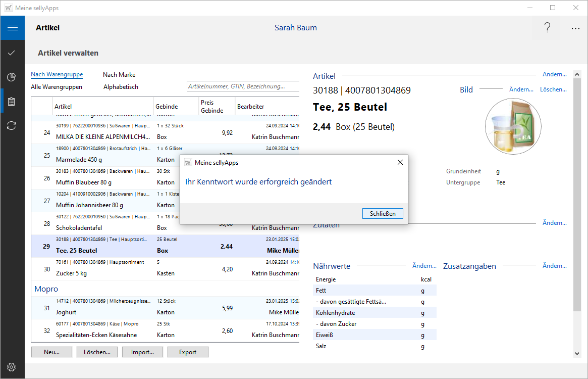Click the Neu... button
The width and height of the screenshot is (588, 379).
51,352
